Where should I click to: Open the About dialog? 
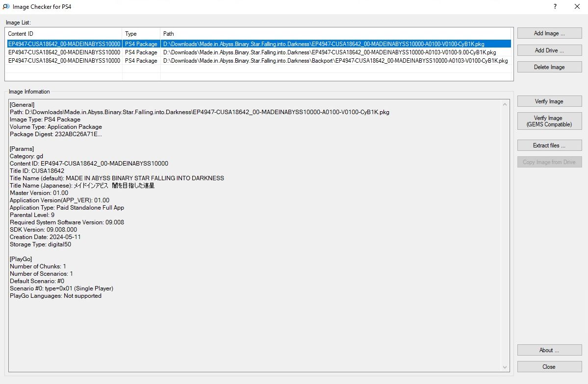click(x=549, y=350)
